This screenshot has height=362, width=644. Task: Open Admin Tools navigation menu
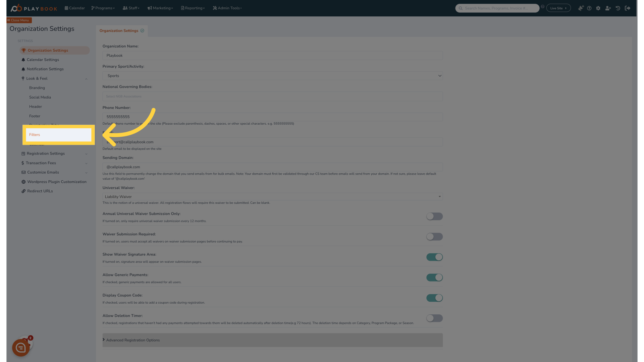(227, 8)
